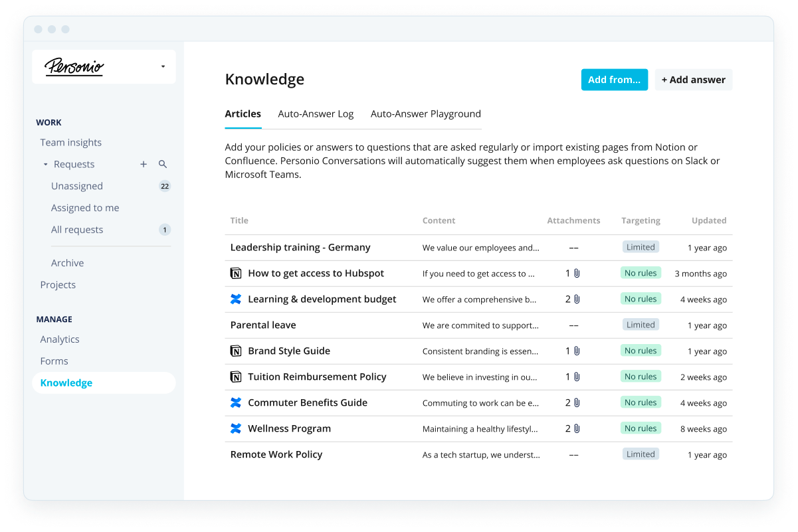The height and width of the screenshot is (532, 798).
Task: Click Confluence icon for Commuter Benefits Guide
Action: [236, 402]
